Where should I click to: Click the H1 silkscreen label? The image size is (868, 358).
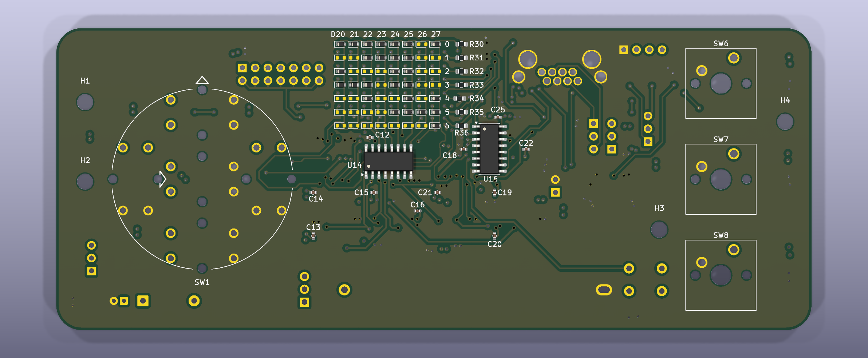[x=85, y=81]
